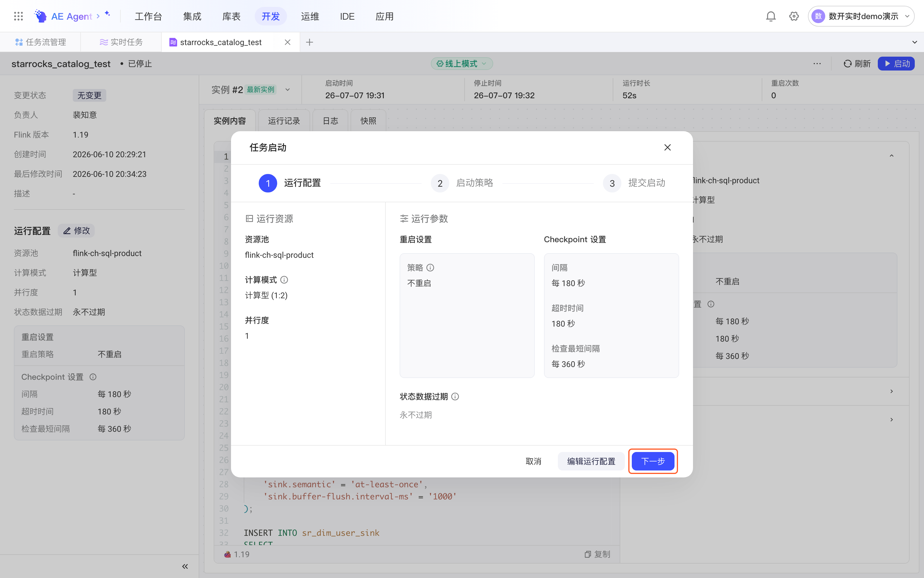
Task: Switch to the 运行记录 tab
Action: point(284,121)
